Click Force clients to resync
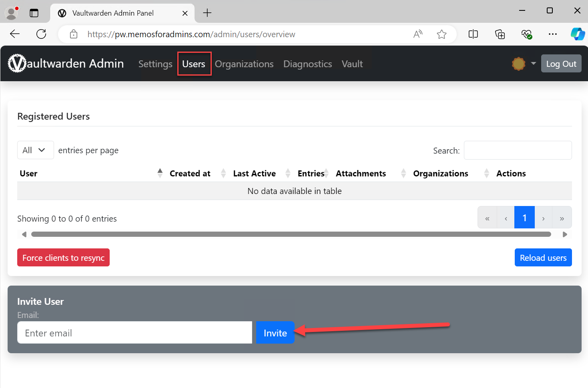This screenshot has height=388, width=588. coord(63,258)
